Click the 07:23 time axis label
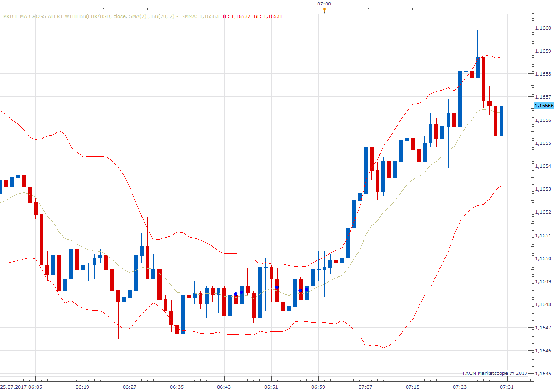Image resolution: width=558 pixels, height=392 pixels. tap(460, 387)
